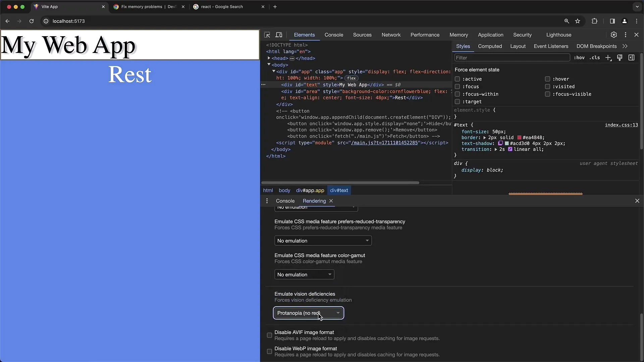Click the Memory panel icon
The width and height of the screenshot is (644, 362).
tap(458, 35)
